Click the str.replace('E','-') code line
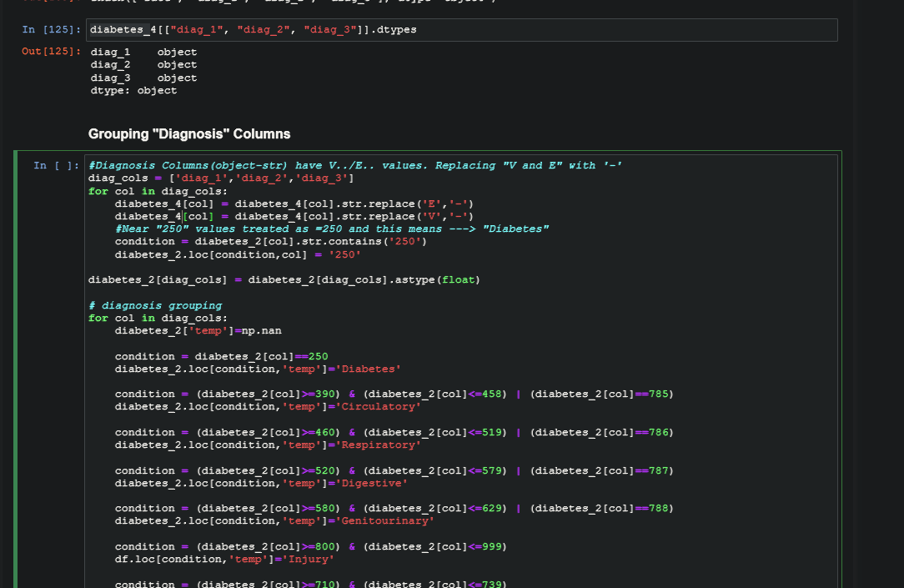This screenshot has width=904, height=588. click(x=294, y=204)
